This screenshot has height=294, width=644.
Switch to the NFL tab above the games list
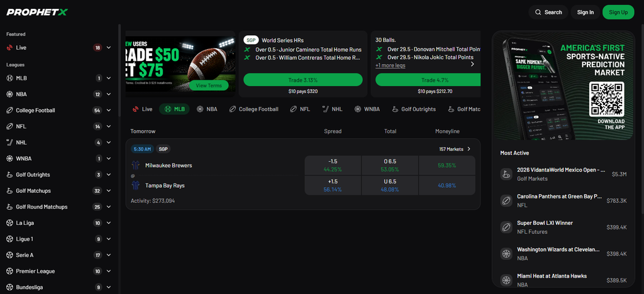coord(300,109)
